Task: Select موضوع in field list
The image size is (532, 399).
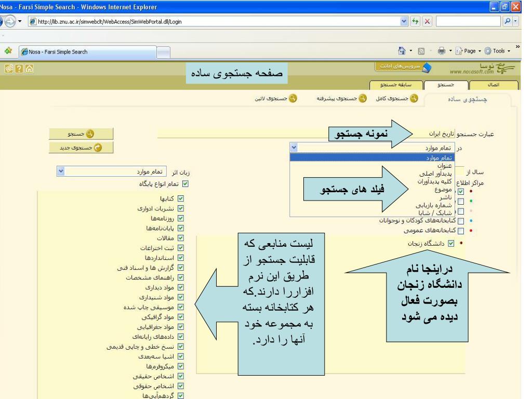Action: 372,189
